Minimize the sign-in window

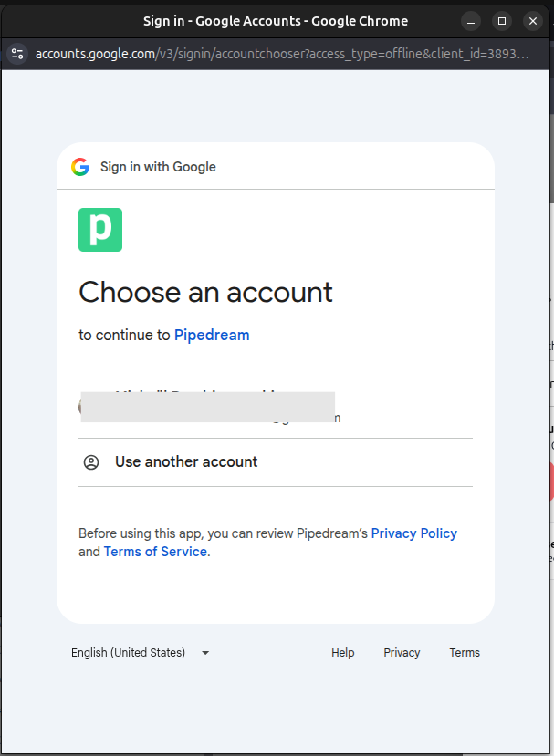coord(471,21)
